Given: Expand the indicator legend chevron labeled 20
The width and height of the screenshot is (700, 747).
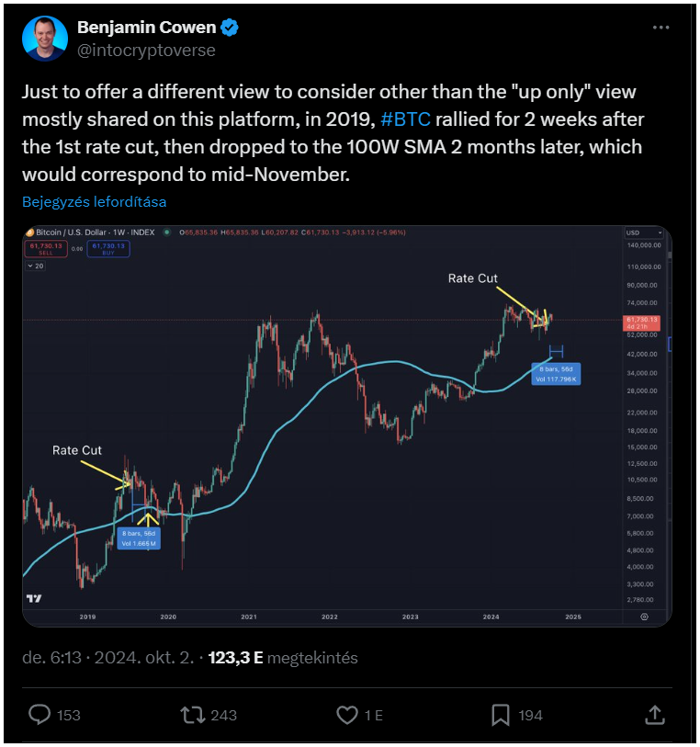Looking at the screenshot, I should click(x=35, y=266).
